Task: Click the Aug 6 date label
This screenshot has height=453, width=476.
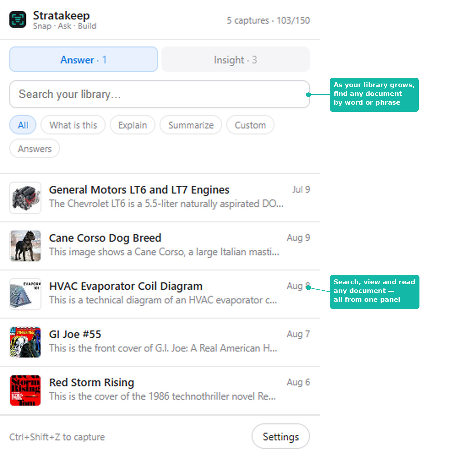Action: (x=298, y=382)
